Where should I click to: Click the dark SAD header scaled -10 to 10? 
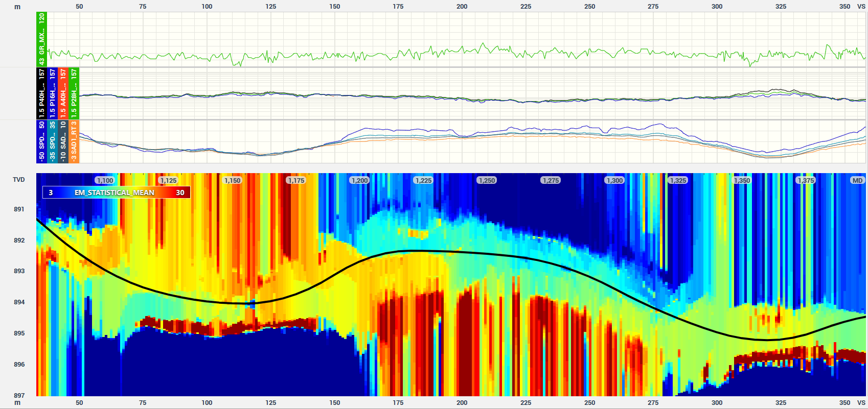[x=63, y=142]
